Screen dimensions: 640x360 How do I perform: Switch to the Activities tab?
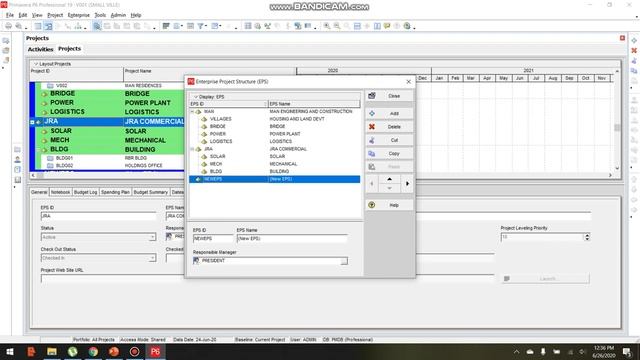pos(40,49)
